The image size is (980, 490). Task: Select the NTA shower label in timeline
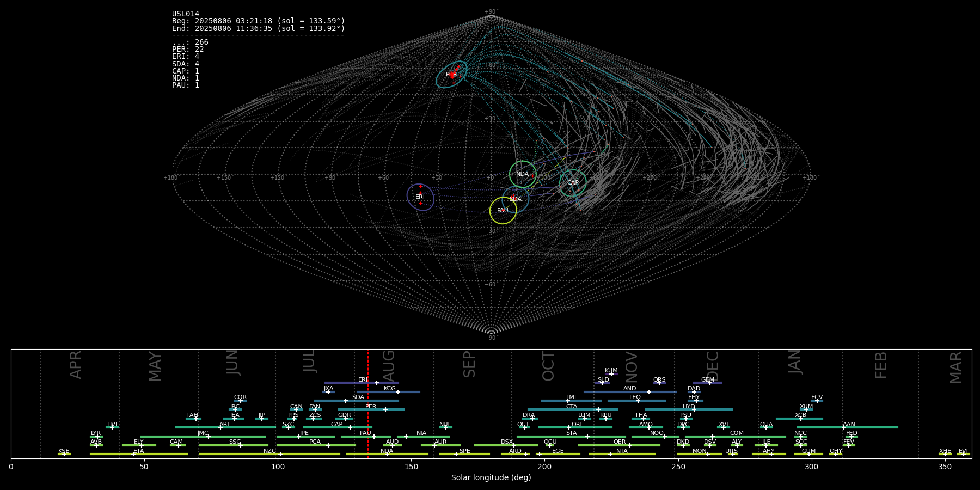click(622, 451)
